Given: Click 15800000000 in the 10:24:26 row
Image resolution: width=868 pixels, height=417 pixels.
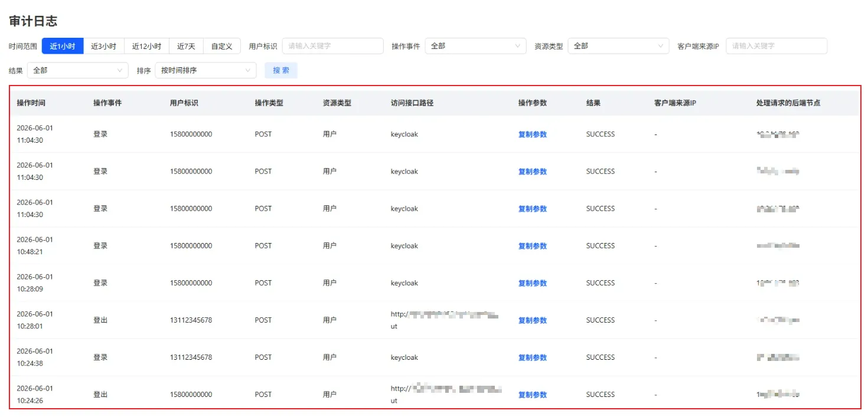Looking at the screenshot, I should [x=191, y=395].
